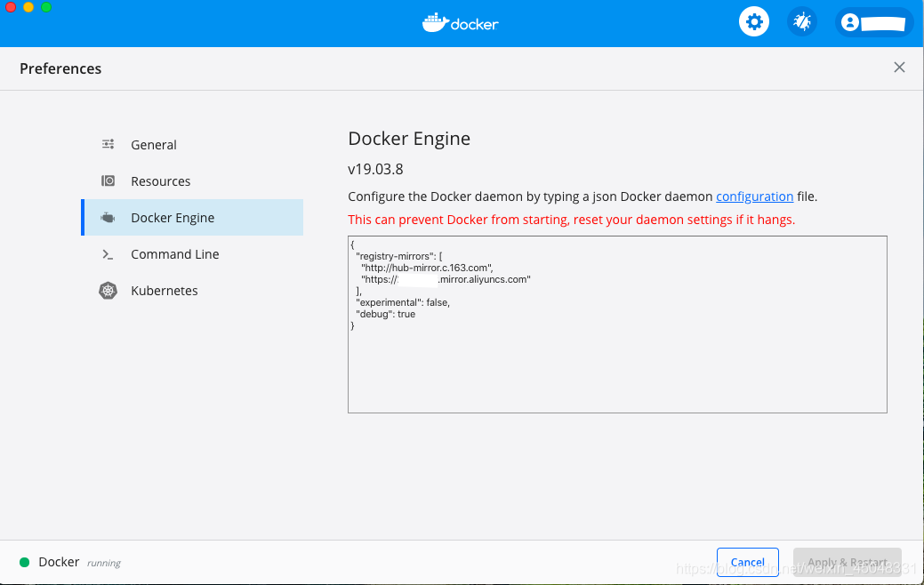Click the macOS yellow minimize button
Viewport: 924px width, 585px height.
[x=28, y=7]
